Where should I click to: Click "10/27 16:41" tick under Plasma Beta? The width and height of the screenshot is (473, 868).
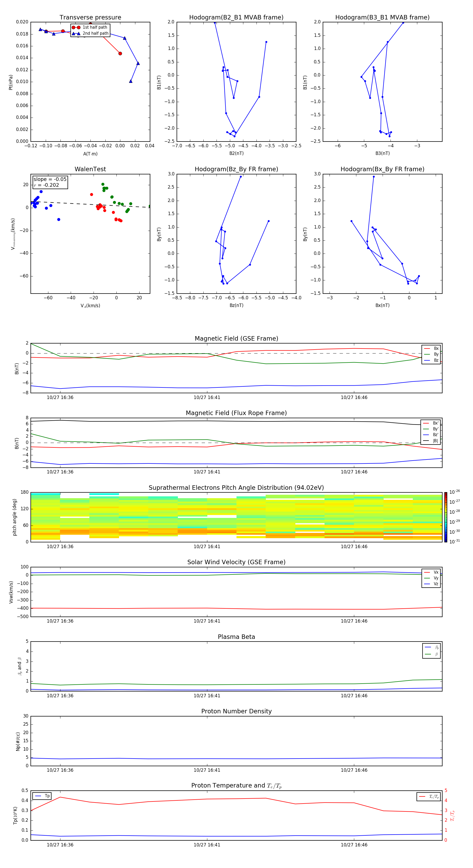207,695
